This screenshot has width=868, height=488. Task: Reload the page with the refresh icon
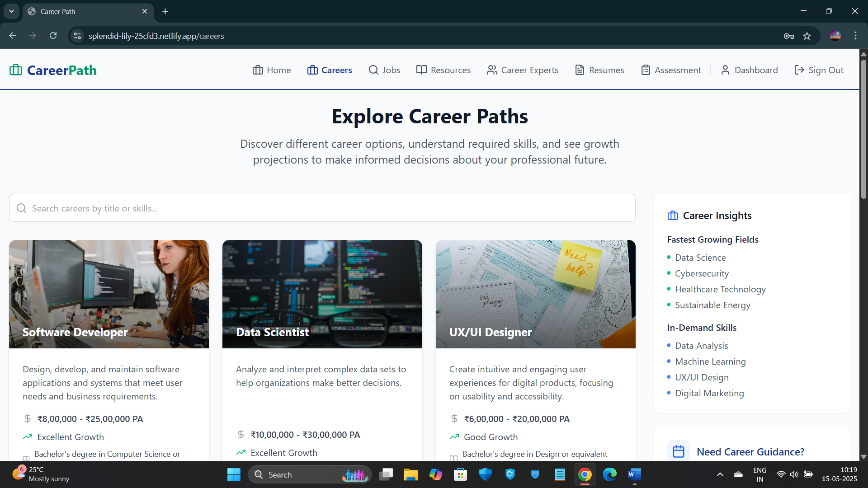point(53,36)
